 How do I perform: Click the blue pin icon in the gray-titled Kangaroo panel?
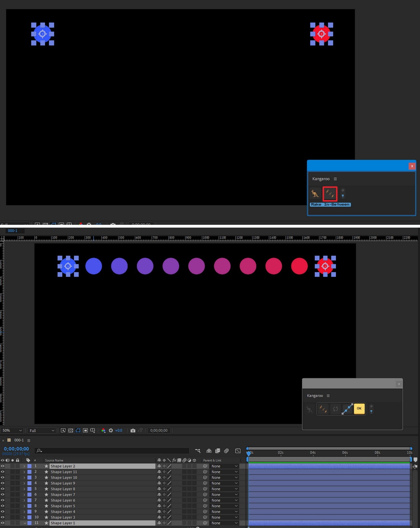click(x=371, y=412)
